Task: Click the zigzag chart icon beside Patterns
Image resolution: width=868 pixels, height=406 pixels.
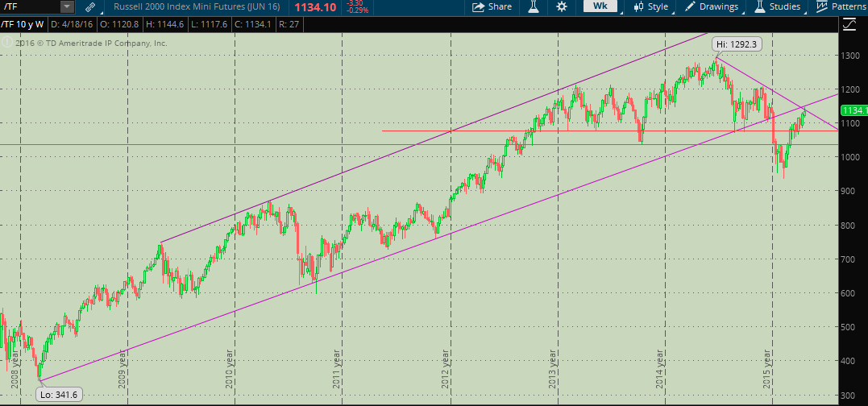Action: (x=821, y=6)
